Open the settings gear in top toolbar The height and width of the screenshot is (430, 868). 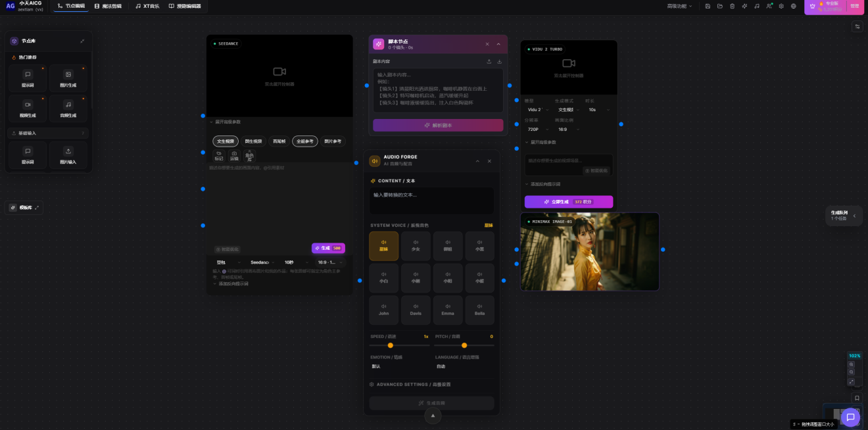point(781,6)
